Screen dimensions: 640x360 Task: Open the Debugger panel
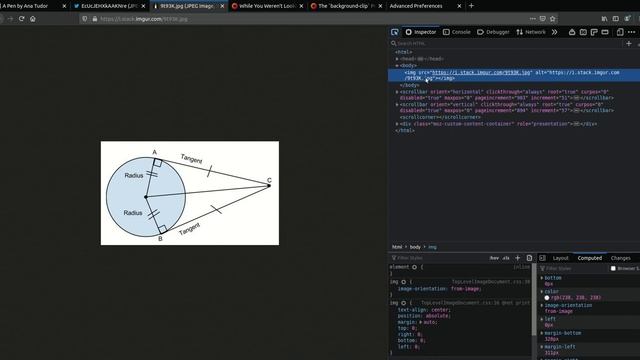(493, 32)
